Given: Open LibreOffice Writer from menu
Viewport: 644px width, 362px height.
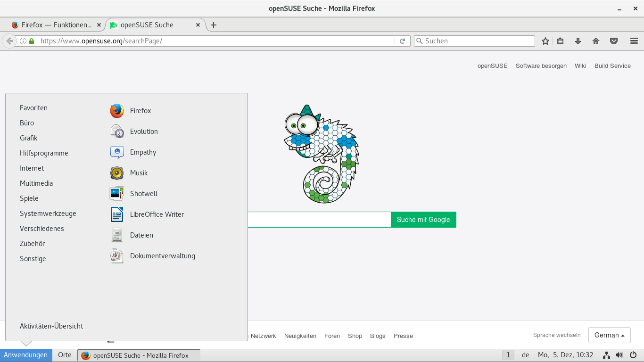Looking at the screenshot, I should pyautogui.click(x=147, y=214).
